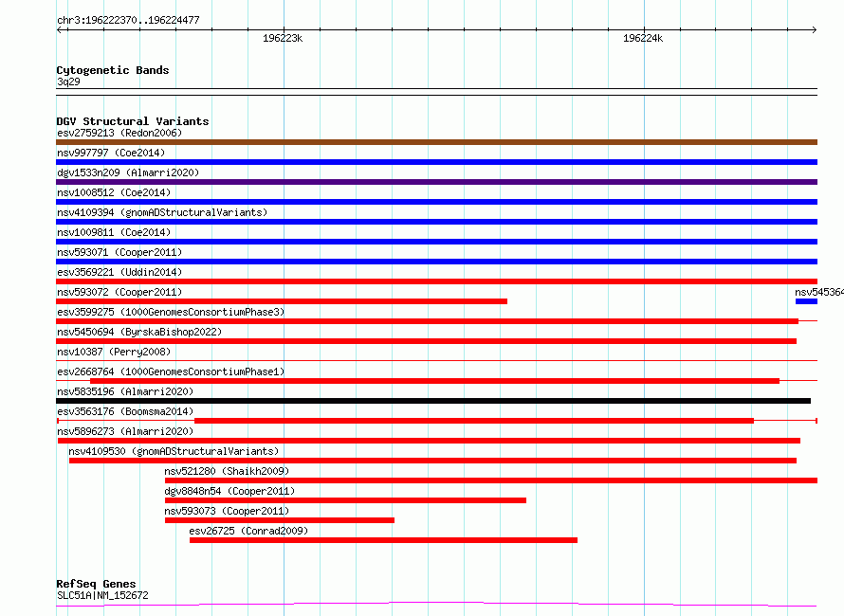Click the RefSeq Genes track title

[x=96, y=584]
